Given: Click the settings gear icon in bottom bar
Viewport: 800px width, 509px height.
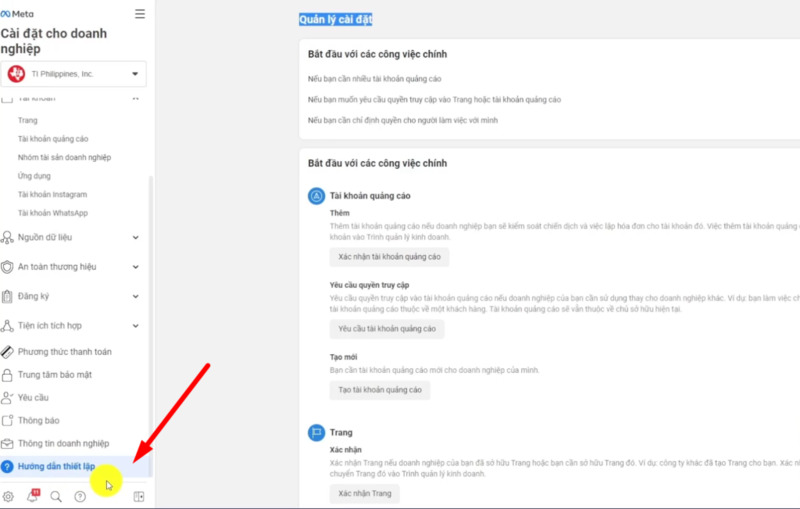Looking at the screenshot, I should coord(8,496).
